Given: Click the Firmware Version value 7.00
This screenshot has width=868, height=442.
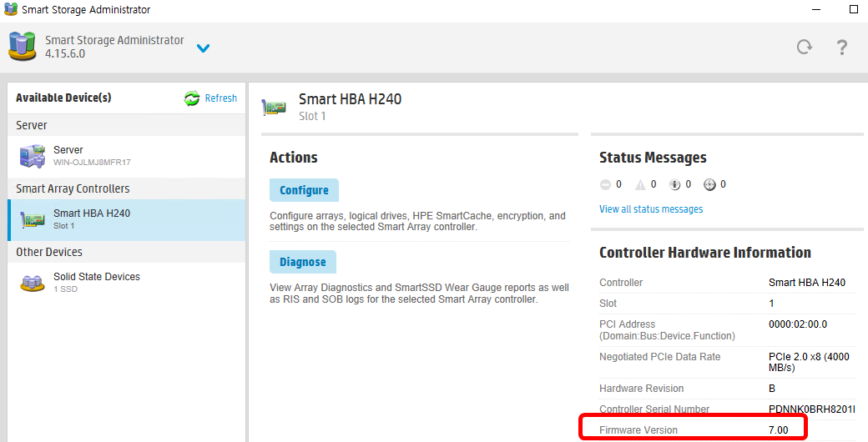Looking at the screenshot, I should 778,429.
